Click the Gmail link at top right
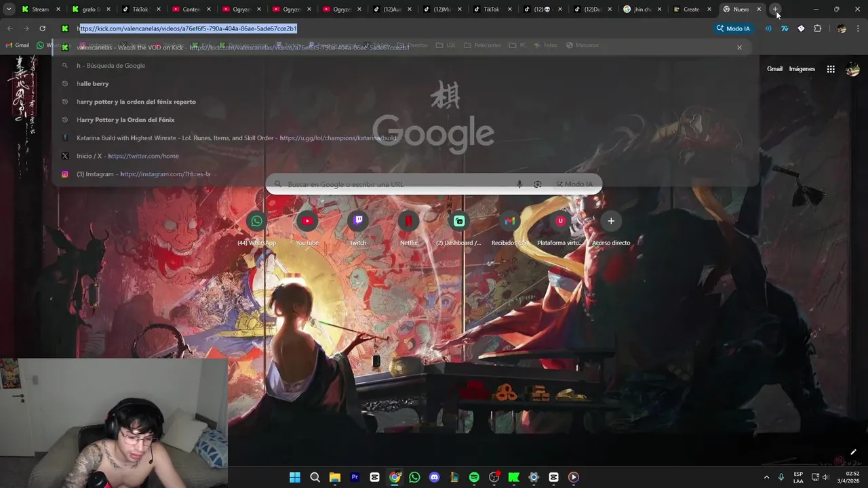868x488 pixels. 774,69
